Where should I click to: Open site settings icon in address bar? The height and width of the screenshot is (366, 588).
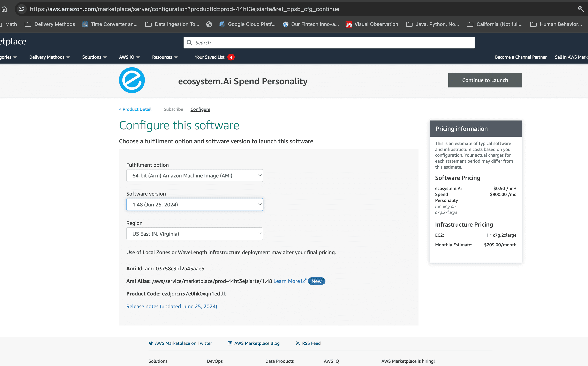(x=22, y=9)
